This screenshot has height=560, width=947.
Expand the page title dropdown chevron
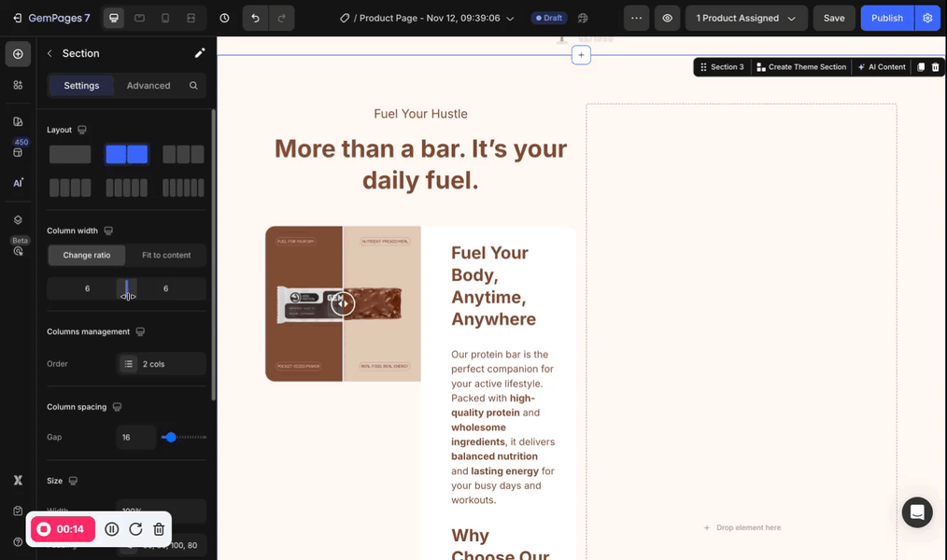(510, 19)
